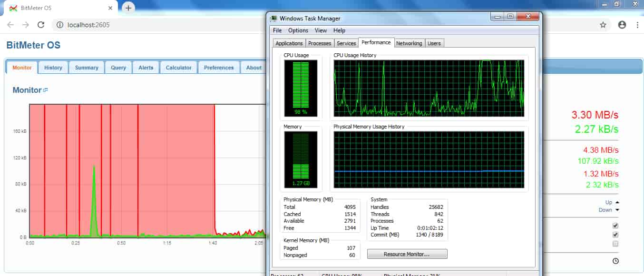Click the Handles value 25682

(x=436, y=207)
